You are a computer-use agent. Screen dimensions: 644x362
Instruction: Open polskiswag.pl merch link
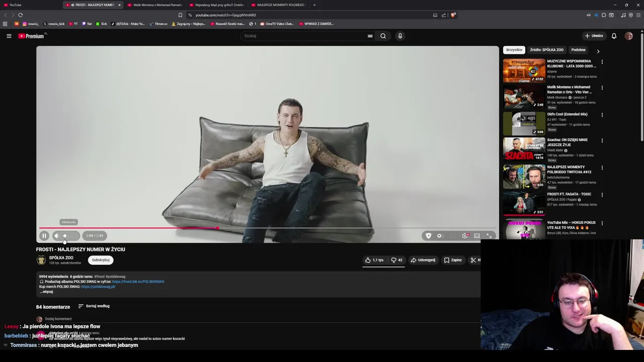pos(98,287)
